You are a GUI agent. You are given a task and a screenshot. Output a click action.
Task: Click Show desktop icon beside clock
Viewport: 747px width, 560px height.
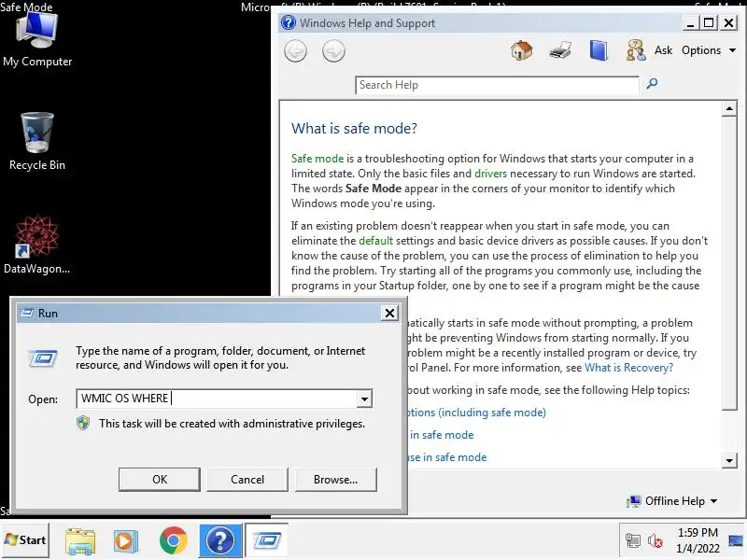coord(736,540)
